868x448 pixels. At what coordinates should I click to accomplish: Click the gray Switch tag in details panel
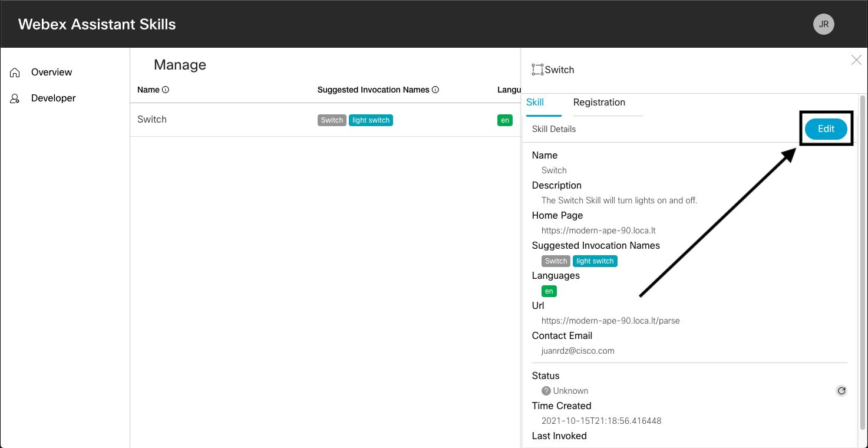[556, 261]
